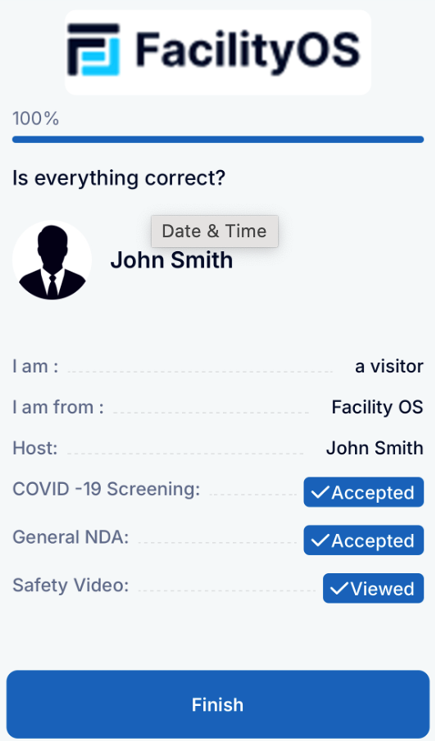Click the 'a visitor' value

(389, 366)
